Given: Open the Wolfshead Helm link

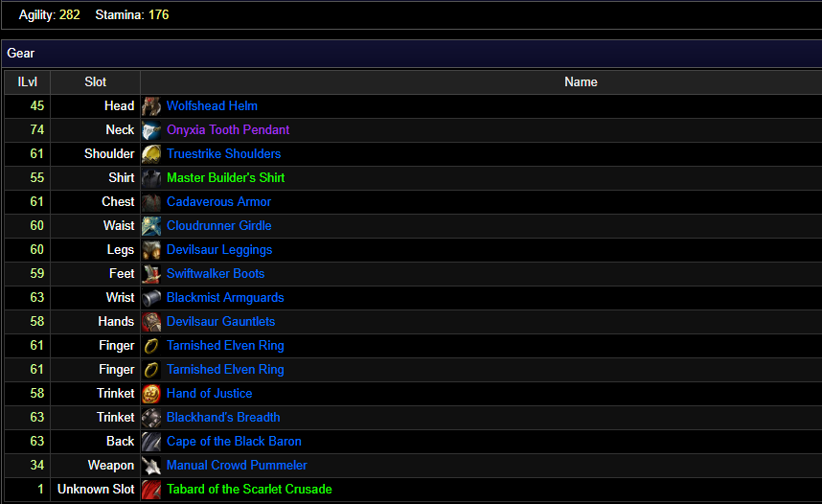Looking at the screenshot, I should (x=212, y=106).
